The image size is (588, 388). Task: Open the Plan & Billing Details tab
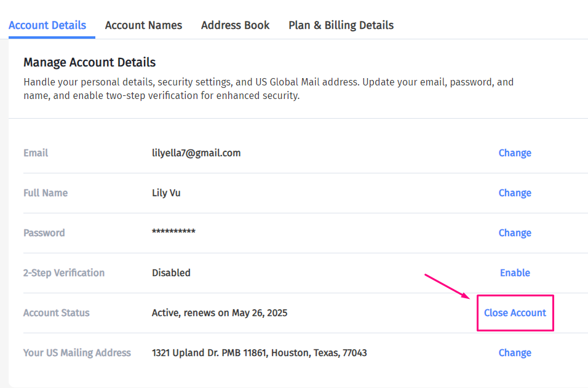click(x=341, y=25)
